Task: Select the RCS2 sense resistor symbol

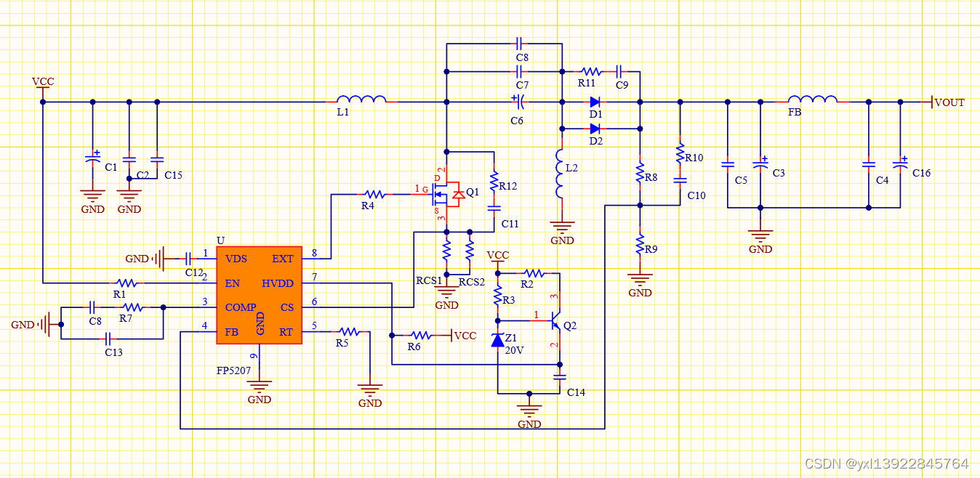Action: (470, 251)
